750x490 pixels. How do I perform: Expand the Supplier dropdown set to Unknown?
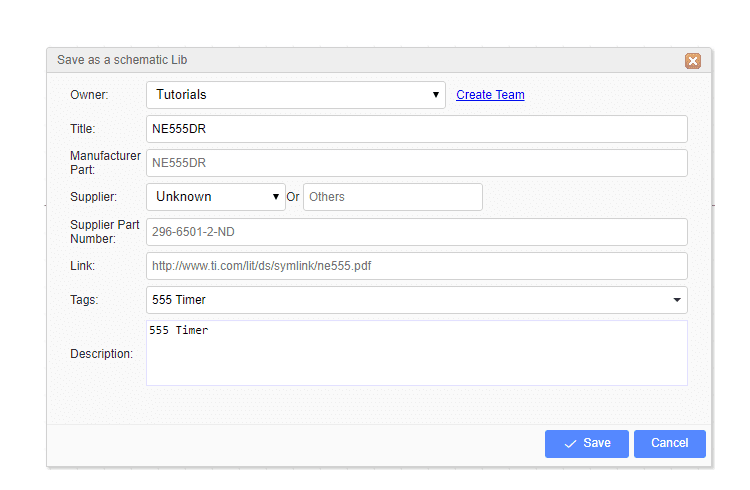216,197
